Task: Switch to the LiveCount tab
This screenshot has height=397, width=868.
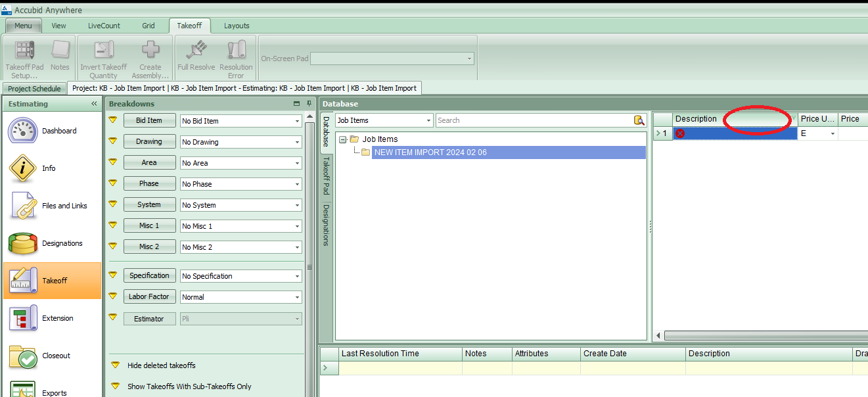Action: click(103, 26)
